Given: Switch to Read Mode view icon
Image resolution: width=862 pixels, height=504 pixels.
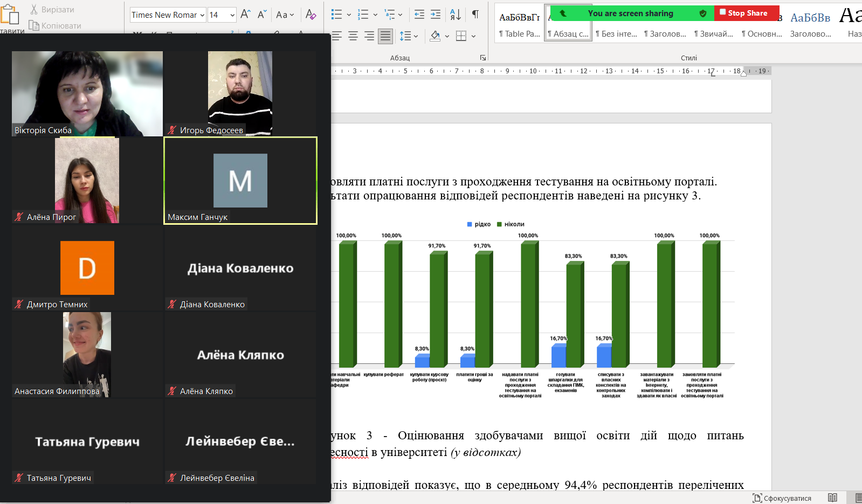Looking at the screenshot, I should (832, 498).
